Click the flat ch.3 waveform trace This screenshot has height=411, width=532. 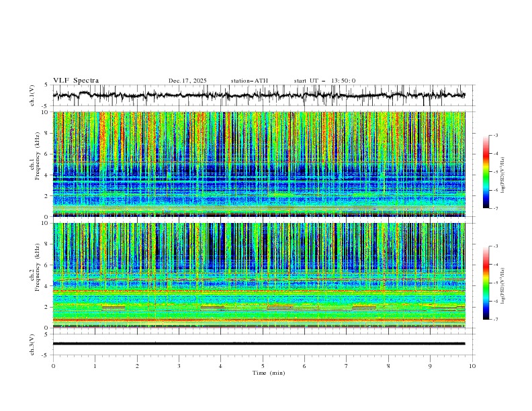(x=262, y=343)
